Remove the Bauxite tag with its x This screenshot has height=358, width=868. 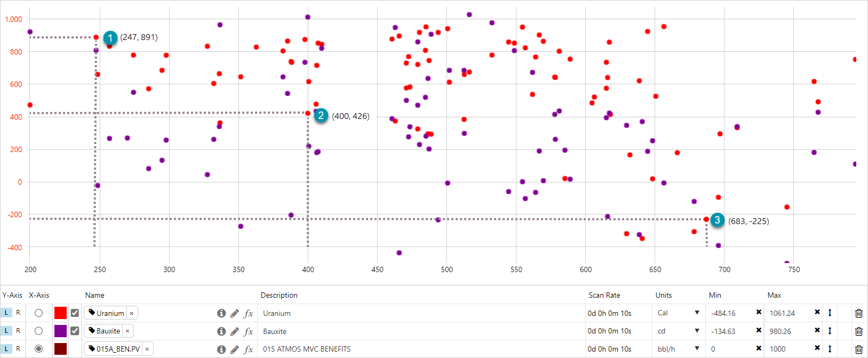128,331
